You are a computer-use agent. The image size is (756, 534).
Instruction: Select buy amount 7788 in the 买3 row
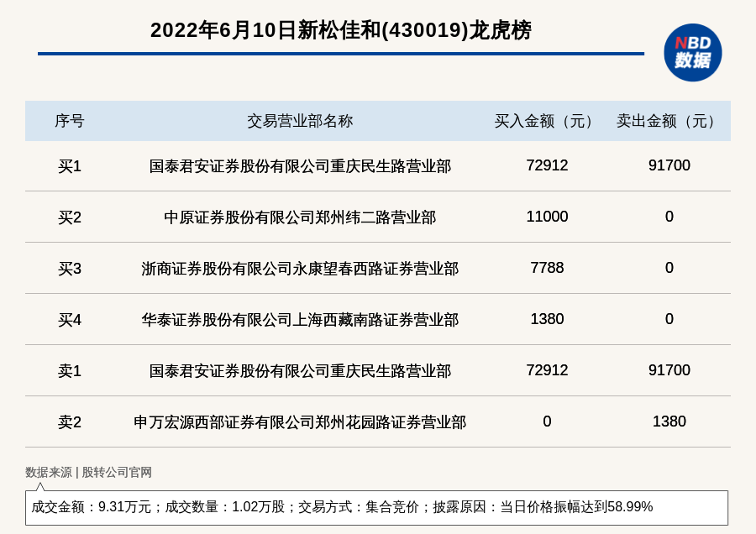tap(547, 268)
